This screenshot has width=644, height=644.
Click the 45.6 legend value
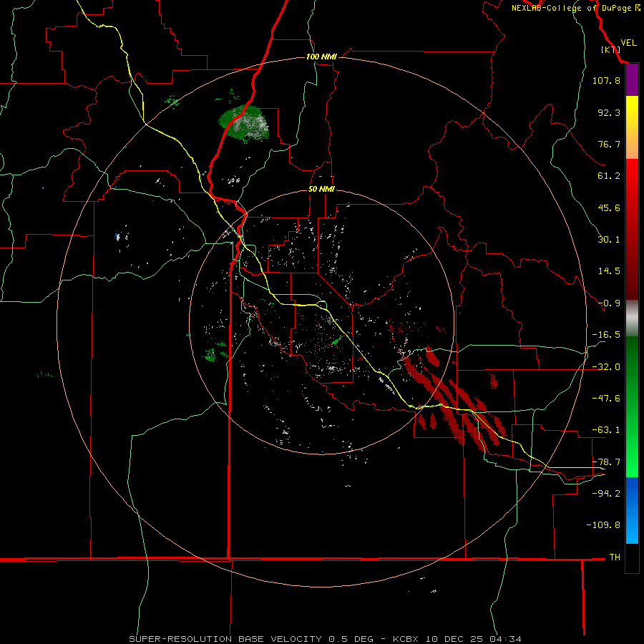pyautogui.click(x=609, y=208)
